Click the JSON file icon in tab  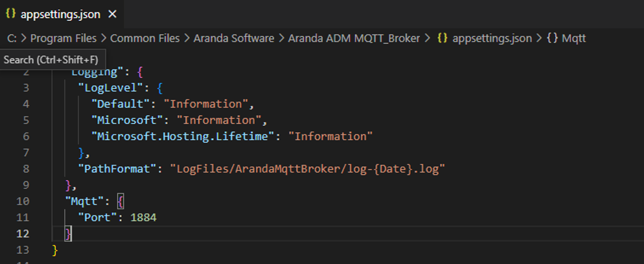(x=10, y=14)
